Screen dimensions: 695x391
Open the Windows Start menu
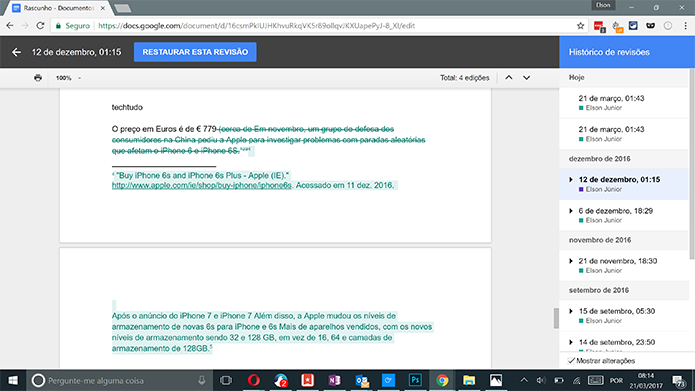pyautogui.click(x=13, y=380)
